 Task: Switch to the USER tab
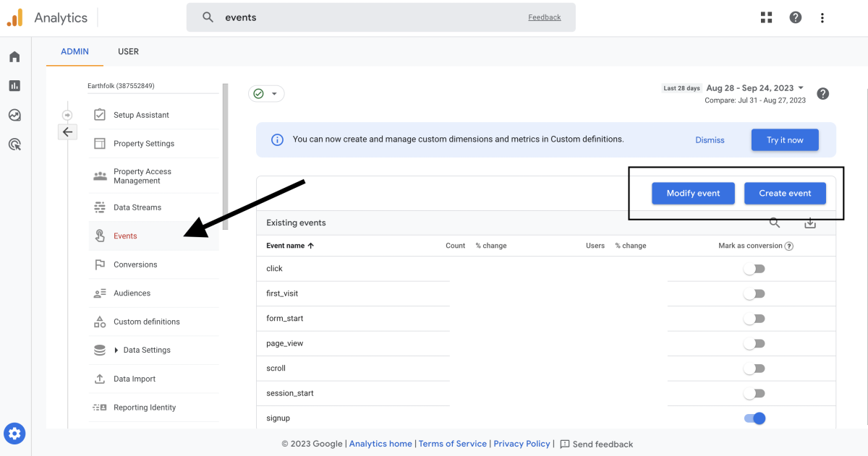128,52
